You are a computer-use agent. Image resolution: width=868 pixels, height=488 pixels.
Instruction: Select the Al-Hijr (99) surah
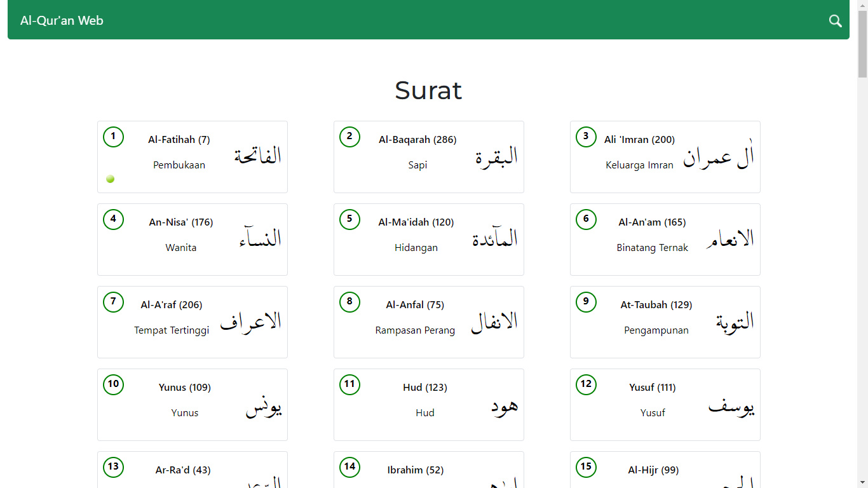point(653,470)
